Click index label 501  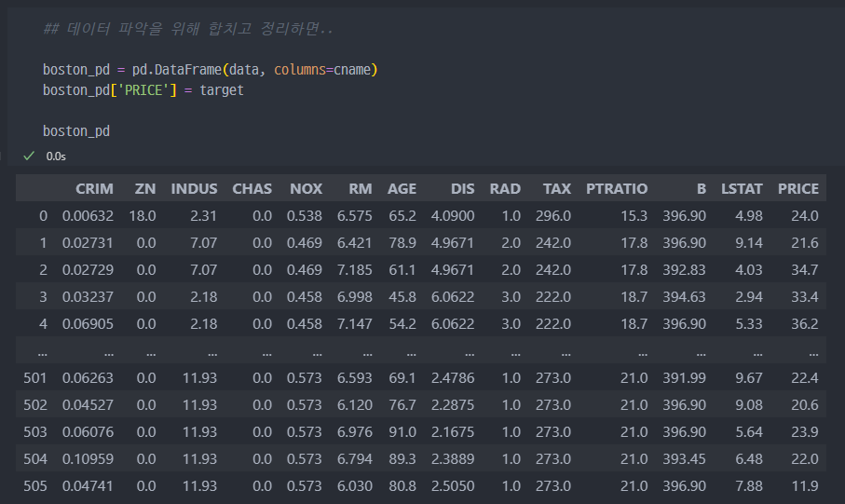click(x=35, y=378)
